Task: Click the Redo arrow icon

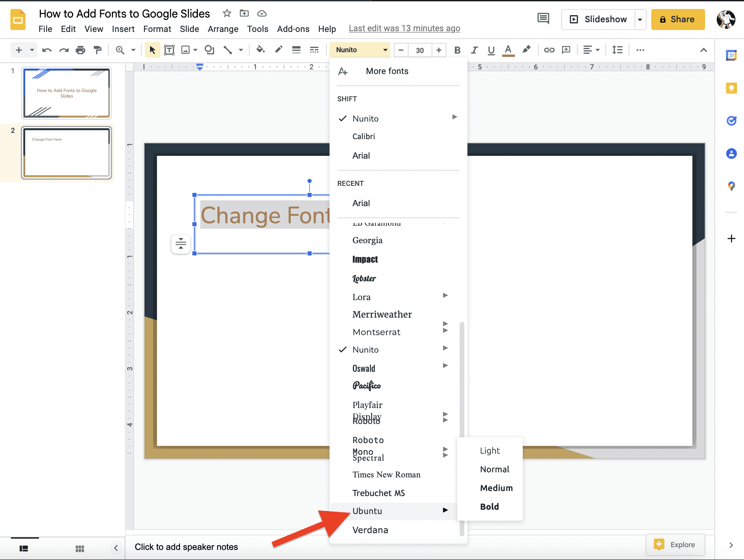Action: tap(63, 50)
